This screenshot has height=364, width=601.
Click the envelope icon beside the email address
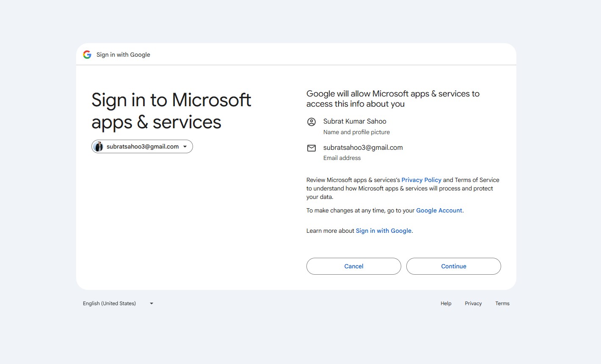coord(312,148)
